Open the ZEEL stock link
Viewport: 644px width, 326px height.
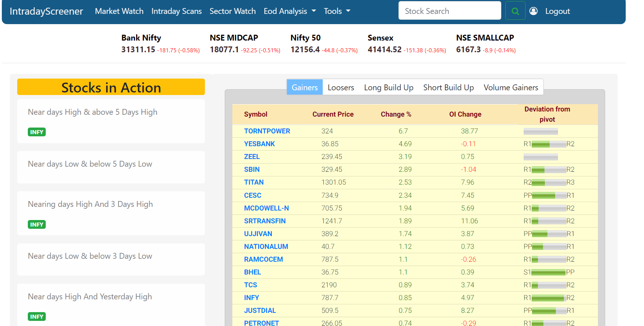252,156
